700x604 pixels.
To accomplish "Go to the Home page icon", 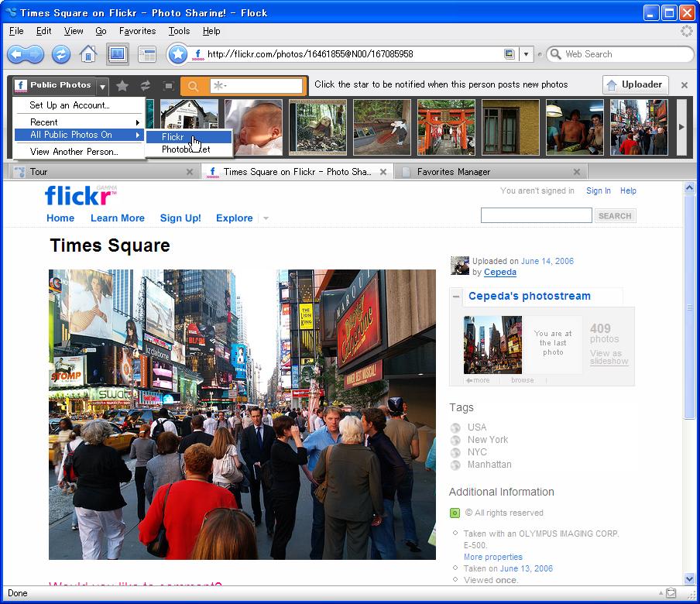I will [88, 54].
